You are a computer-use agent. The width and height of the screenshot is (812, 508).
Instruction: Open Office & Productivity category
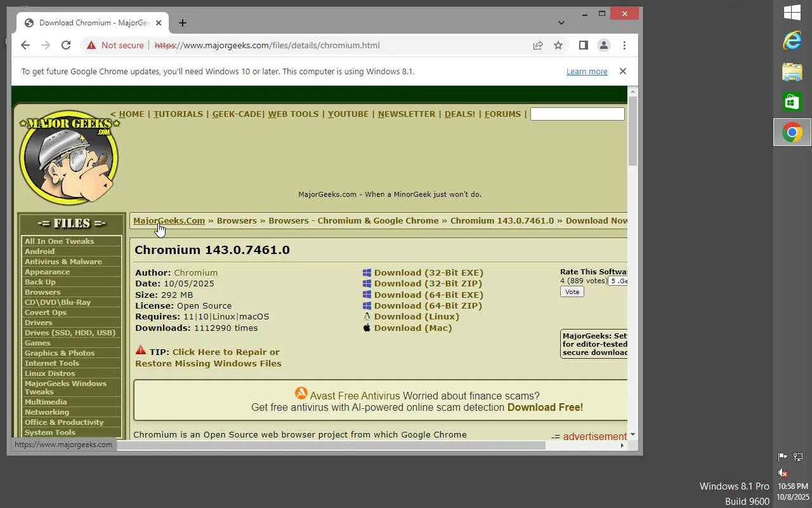pyautogui.click(x=63, y=422)
